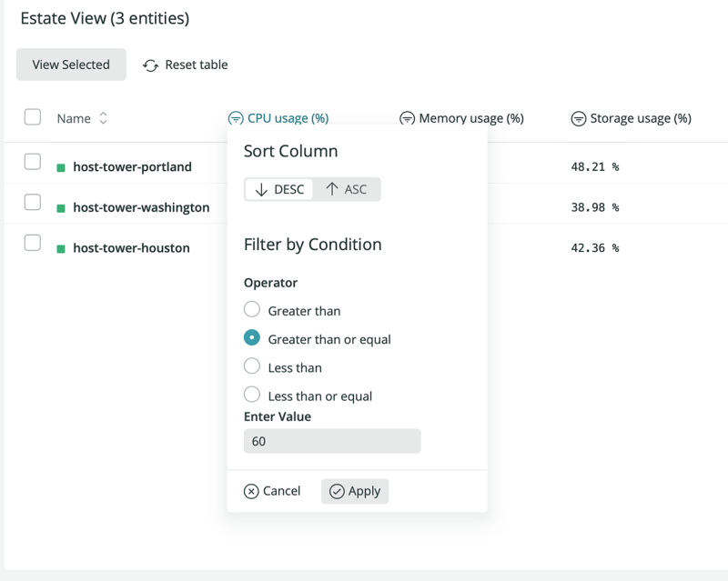Open host-tower-houston entity
This screenshot has height=581, width=728.
pos(131,248)
